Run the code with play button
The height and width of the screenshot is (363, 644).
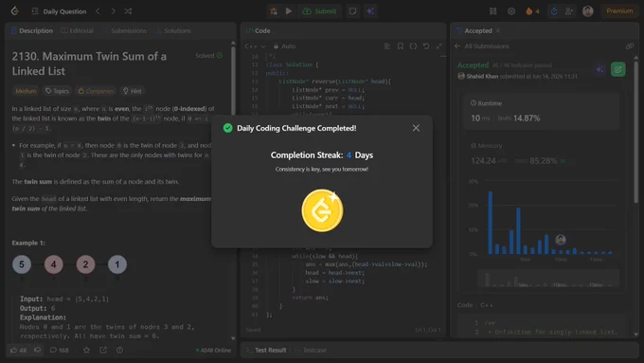pos(289,11)
